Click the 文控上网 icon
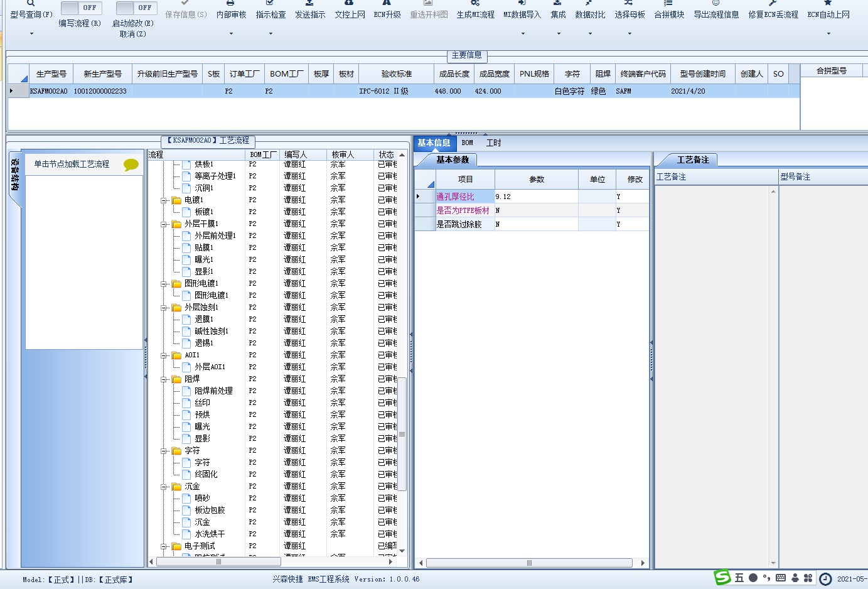The height and width of the screenshot is (589, 868). 349,3
